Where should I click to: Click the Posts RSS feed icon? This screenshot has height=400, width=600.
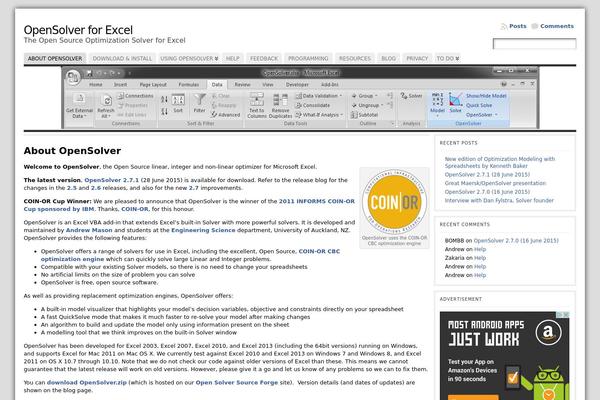pos(505,26)
